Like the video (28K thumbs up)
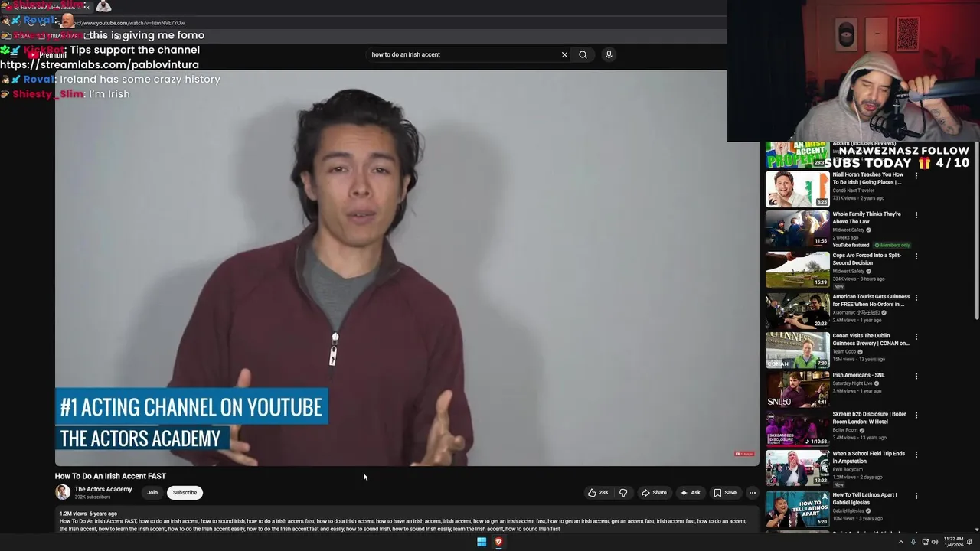 [x=598, y=493]
